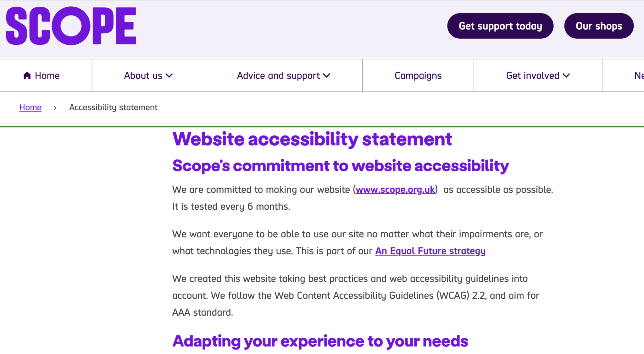Open the partially visible nav item on the right
644x354 pixels.
click(638, 75)
